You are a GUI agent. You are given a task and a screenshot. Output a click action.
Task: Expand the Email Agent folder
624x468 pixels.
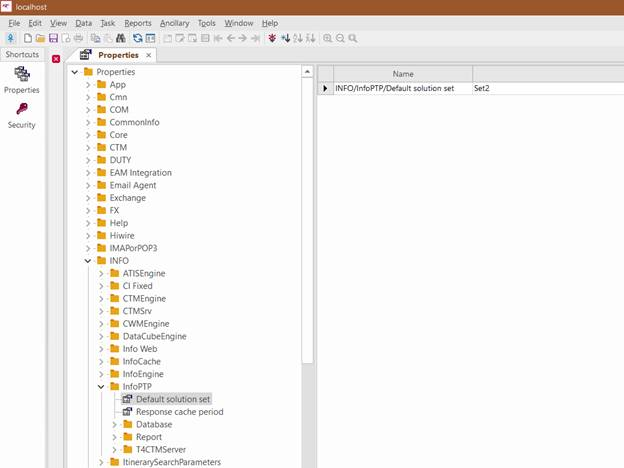pos(88,185)
